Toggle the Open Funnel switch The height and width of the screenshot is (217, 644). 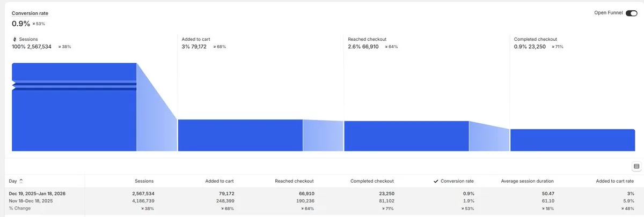click(x=631, y=13)
